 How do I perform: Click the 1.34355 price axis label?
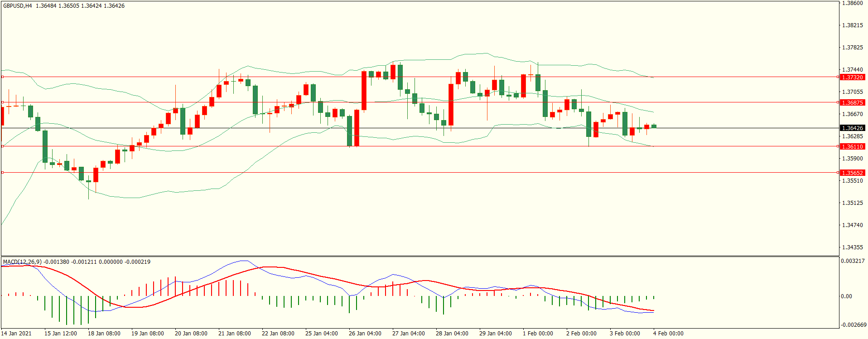(x=852, y=247)
